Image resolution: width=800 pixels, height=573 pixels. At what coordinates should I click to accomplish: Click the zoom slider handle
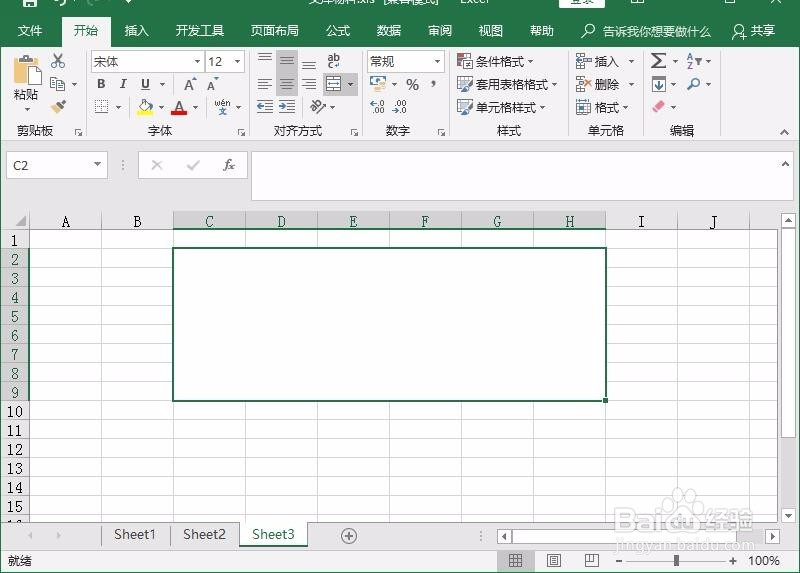point(676,561)
